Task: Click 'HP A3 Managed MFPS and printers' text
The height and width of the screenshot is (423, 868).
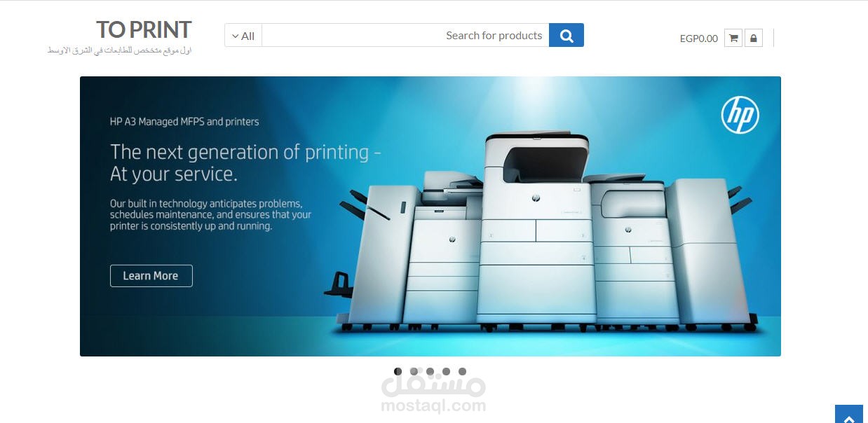Action: pyautogui.click(x=184, y=122)
